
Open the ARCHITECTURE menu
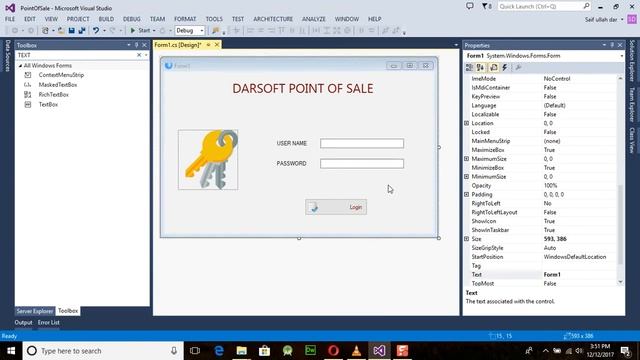pyautogui.click(x=273, y=19)
